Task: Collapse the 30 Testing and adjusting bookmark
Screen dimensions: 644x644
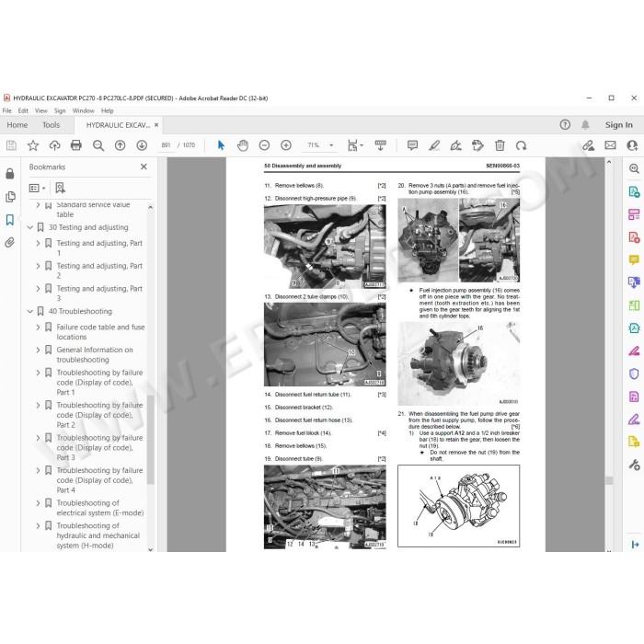Action: click(x=30, y=227)
